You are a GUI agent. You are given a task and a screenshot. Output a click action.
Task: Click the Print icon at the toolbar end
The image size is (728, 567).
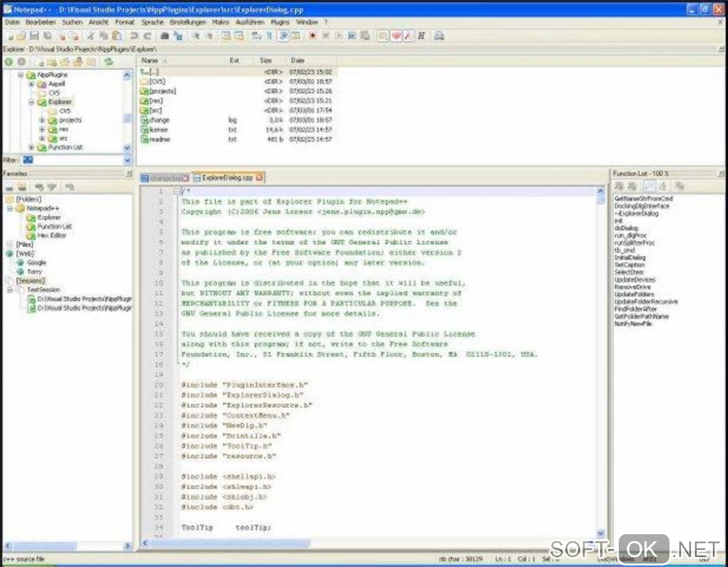click(439, 36)
